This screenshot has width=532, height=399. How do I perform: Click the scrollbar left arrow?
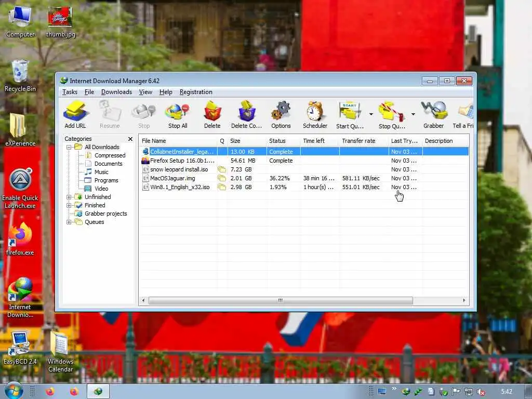coord(143,300)
